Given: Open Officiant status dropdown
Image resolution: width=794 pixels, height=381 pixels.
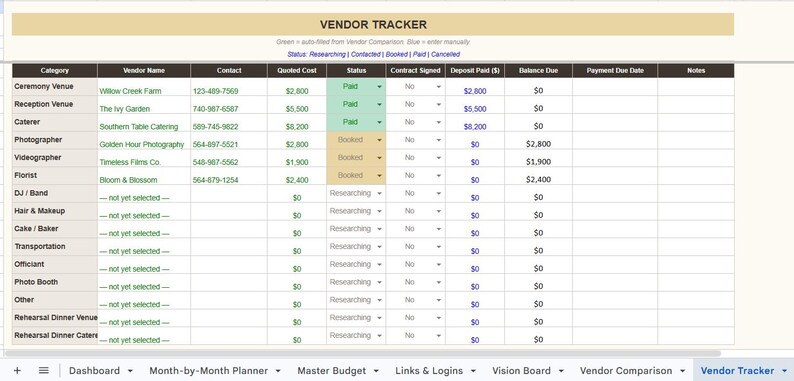Looking at the screenshot, I should tap(379, 264).
